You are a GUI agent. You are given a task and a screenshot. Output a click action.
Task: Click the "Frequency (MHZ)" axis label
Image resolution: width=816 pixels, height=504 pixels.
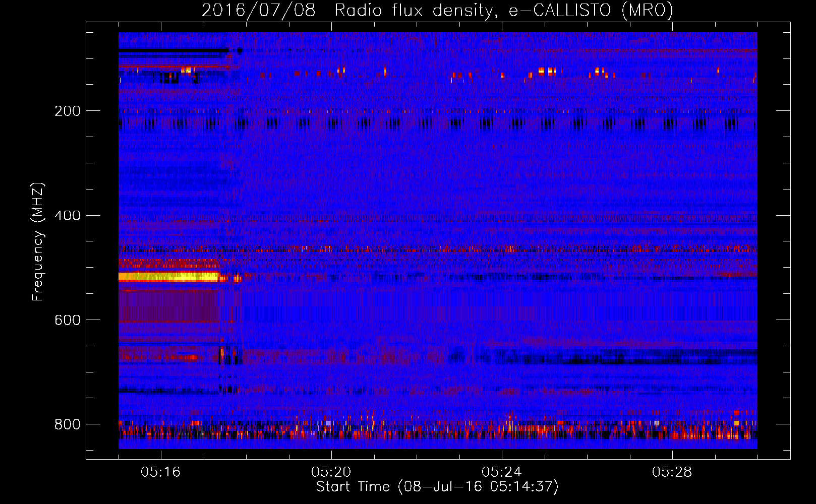(37, 241)
